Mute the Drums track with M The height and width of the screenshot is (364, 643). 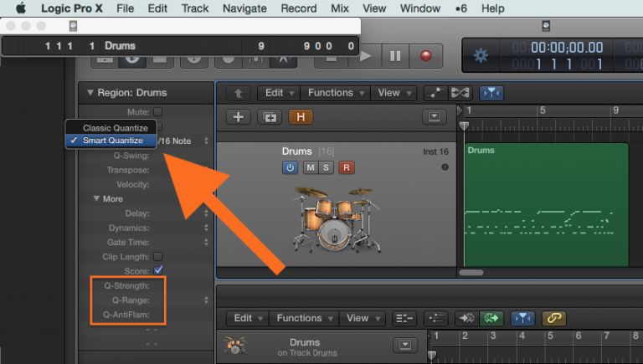(310, 167)
